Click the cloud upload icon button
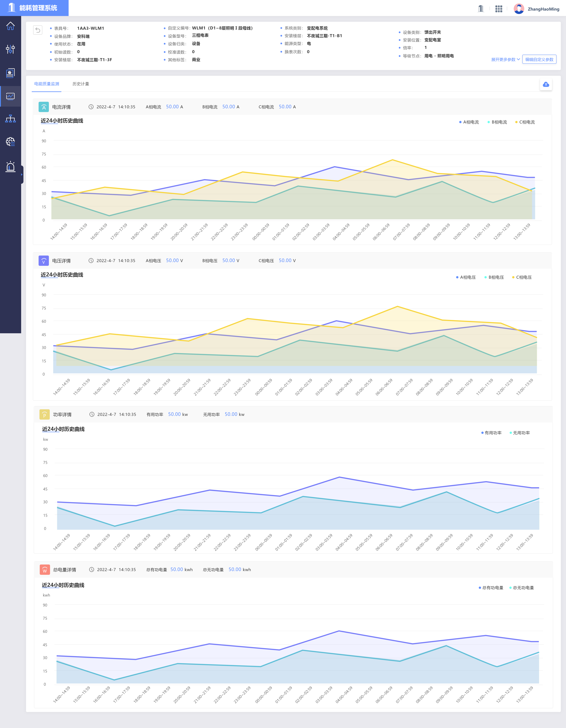 tap(546, 84)
